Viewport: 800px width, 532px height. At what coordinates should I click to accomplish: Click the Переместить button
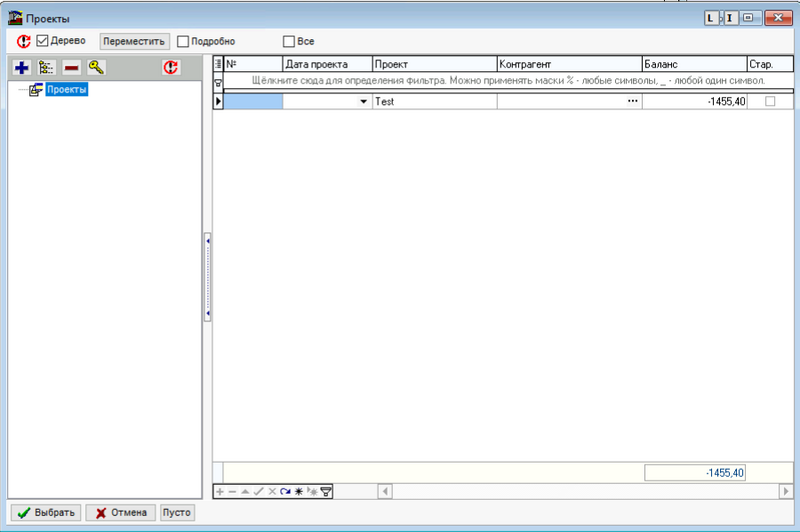pyautogui.click(x=134, y=42)
